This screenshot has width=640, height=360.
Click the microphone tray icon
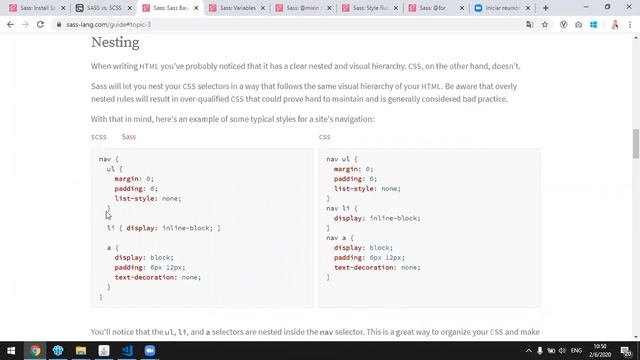(540, 351)
